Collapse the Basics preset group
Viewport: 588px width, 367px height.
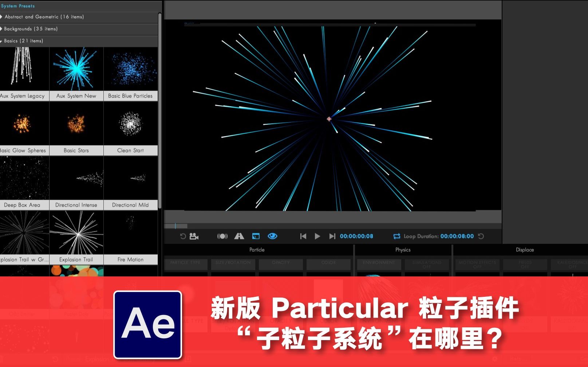click(x=23, y=41)
